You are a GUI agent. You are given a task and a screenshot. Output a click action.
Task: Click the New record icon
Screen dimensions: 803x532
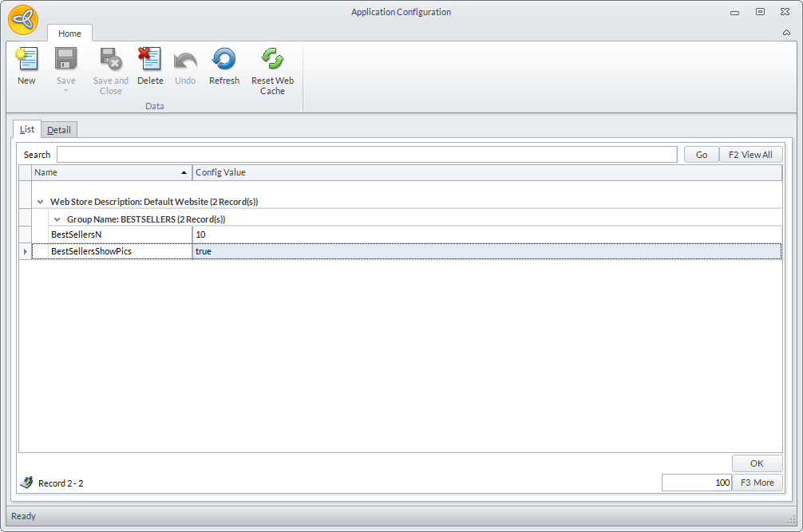[x=26, y=60]
